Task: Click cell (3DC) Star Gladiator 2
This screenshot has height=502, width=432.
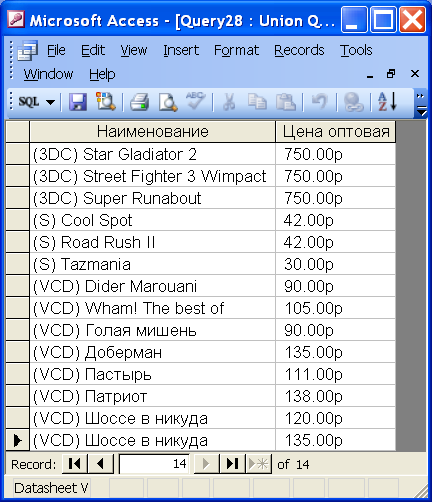Action: tap(153, 154)
